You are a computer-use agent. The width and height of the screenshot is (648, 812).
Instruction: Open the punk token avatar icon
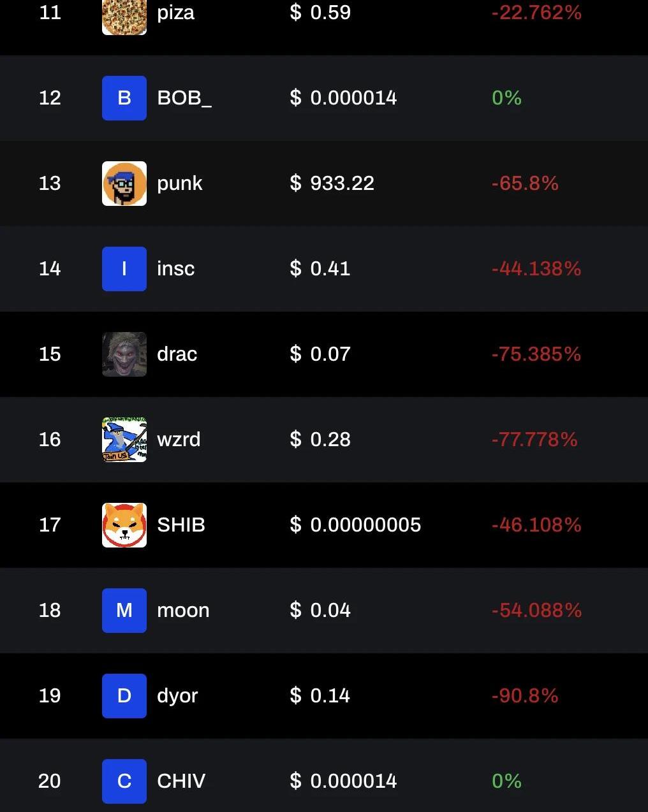[124, 184]
